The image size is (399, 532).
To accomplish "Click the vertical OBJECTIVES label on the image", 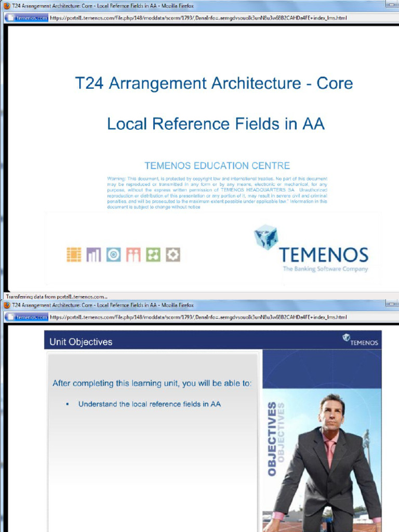I will pyautogui.click(x=272, y=439).
